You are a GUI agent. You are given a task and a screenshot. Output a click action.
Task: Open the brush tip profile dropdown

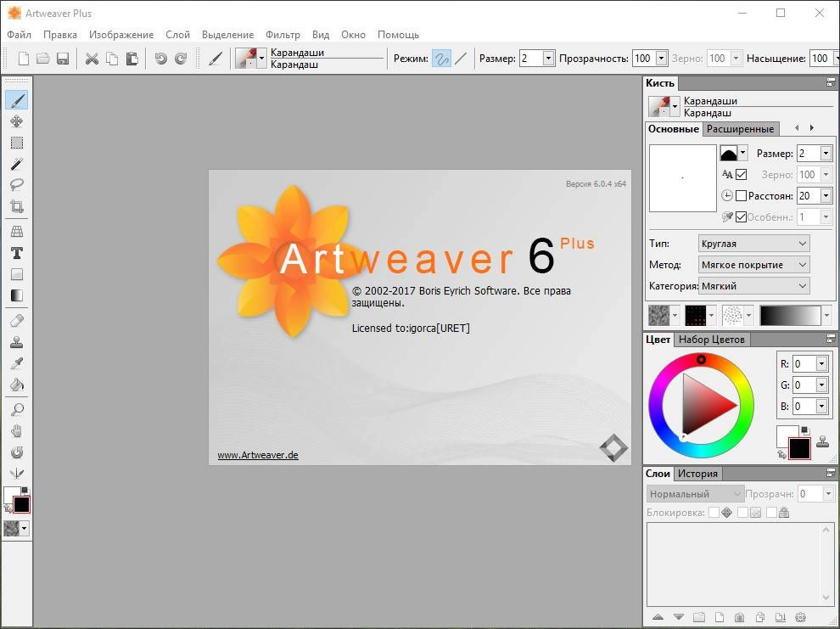[x=742, y=154]
